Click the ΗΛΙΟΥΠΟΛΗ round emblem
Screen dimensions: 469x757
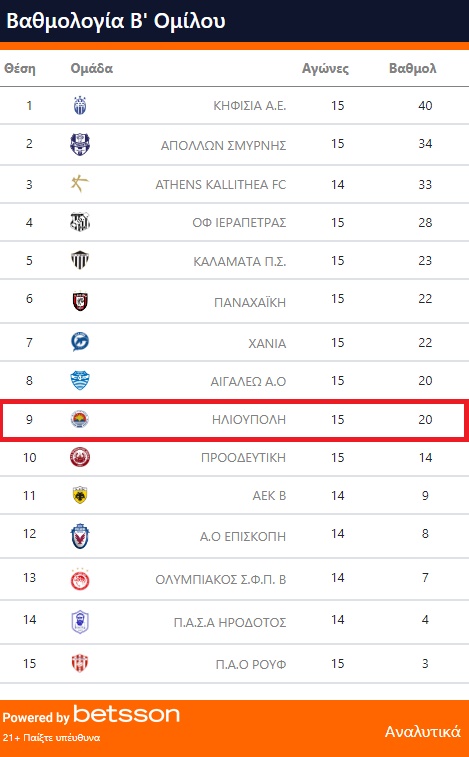pyautogui.click(x=80, y=419)
